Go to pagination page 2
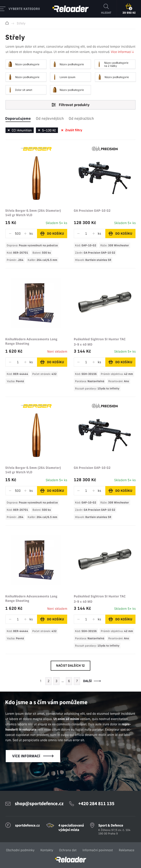This screenshot has height=868, width=141. tap(48, 681)
